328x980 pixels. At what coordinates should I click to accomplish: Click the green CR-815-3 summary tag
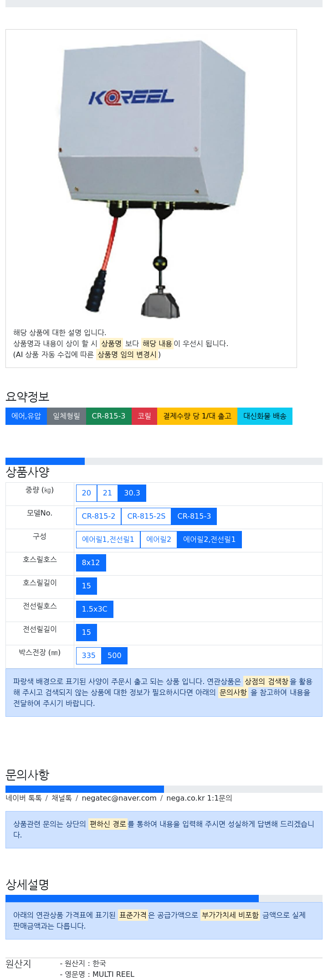tap(109, 416)
